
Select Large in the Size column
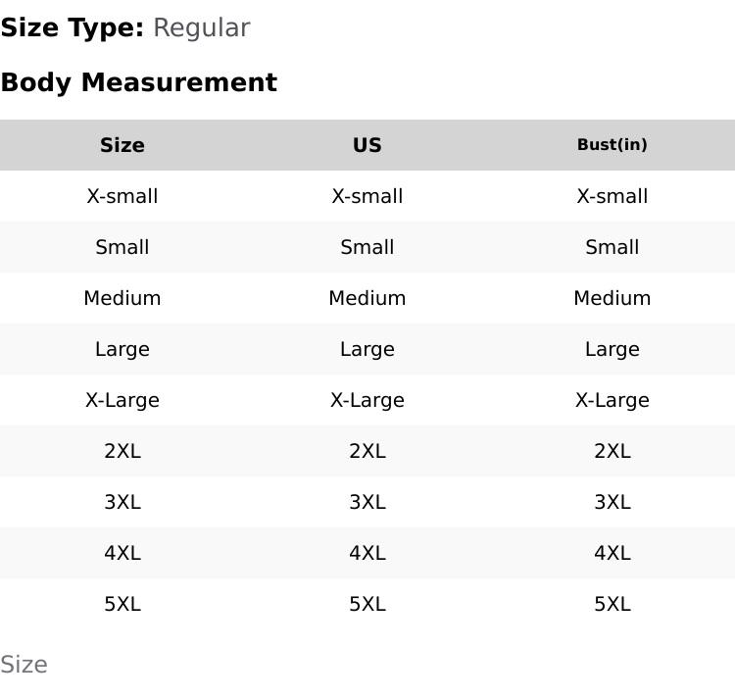pos(122,349)
